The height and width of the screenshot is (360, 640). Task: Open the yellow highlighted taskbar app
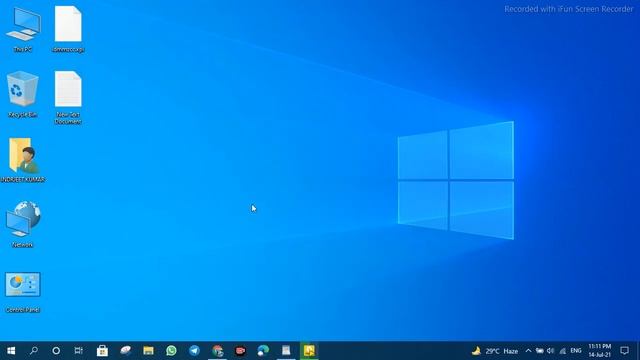pos(309,351)
